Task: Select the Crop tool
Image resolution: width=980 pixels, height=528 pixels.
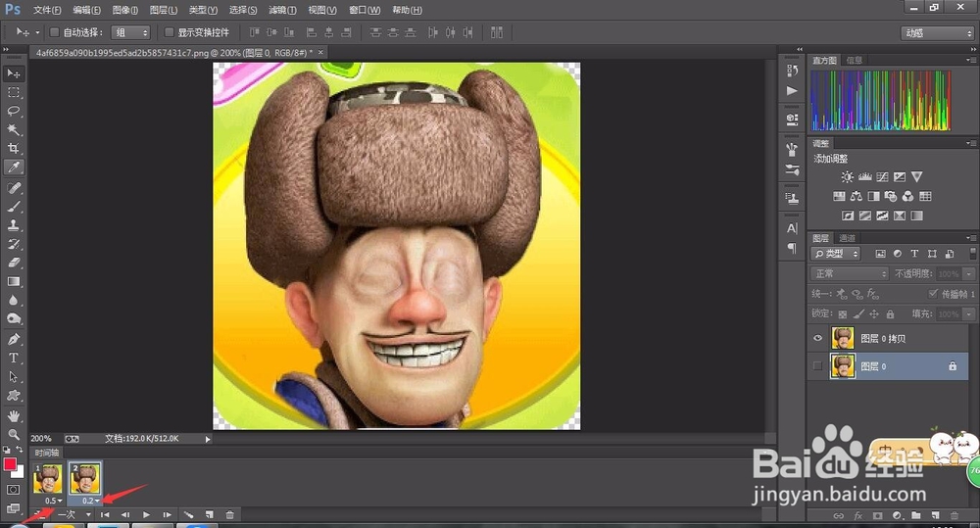Action: pyautogui.click(x=14, y=148)
